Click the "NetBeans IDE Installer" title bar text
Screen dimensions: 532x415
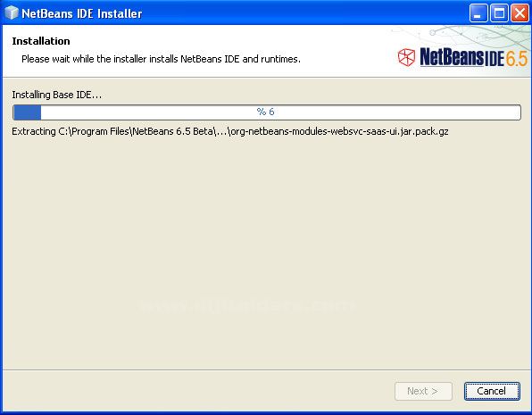point(82,13)
